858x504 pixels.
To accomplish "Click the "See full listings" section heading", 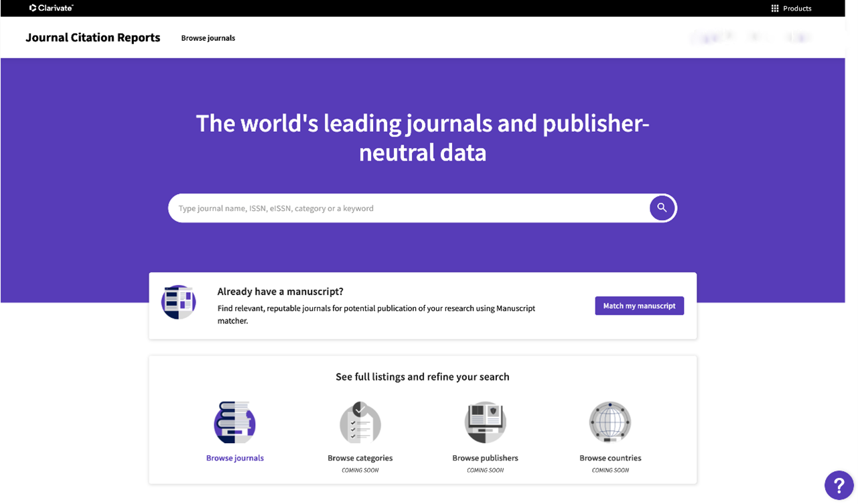I will [422, 377].
